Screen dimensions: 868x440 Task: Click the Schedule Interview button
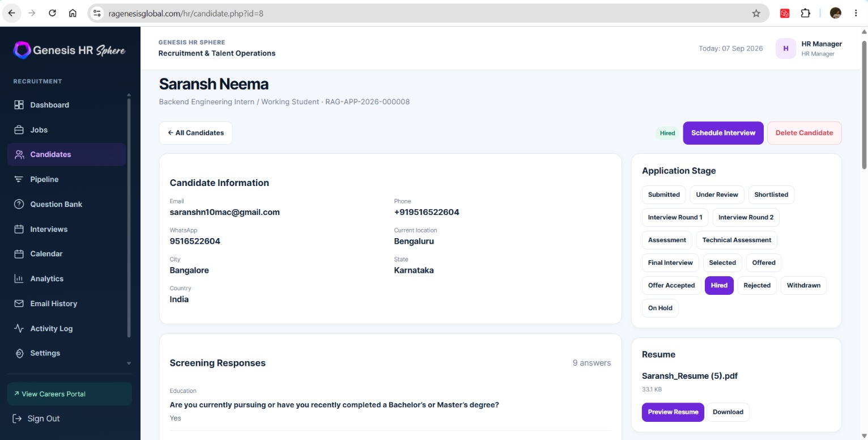click(x=723, y=133)
